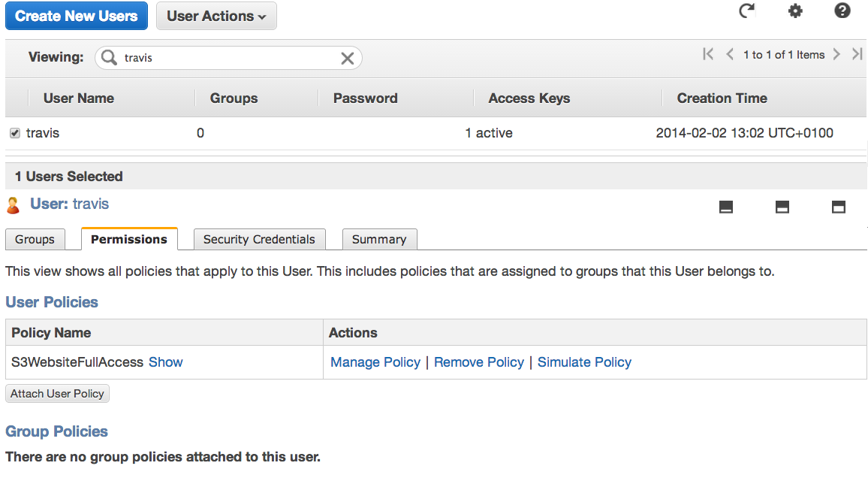Uncheck the travis user checkbox
Image resolution: width=868 pixels, height=490 pixels.
pyautogui.click(x=15, y=133)
